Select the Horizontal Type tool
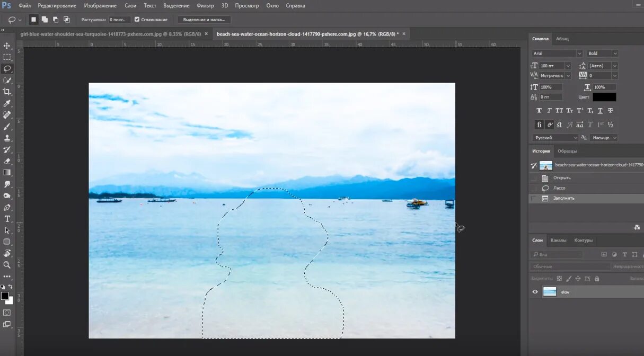Viewport: 644px width, 356px height. 7,219
